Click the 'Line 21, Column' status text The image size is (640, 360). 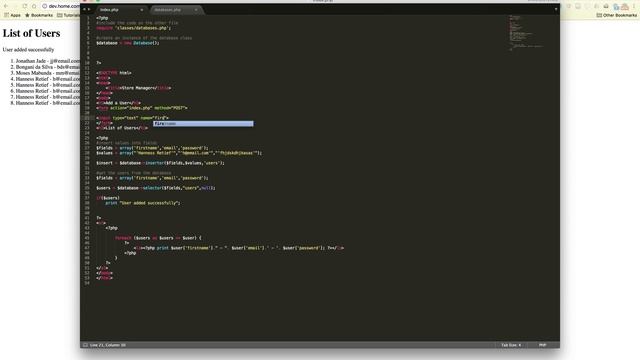[x=108, y=345]
